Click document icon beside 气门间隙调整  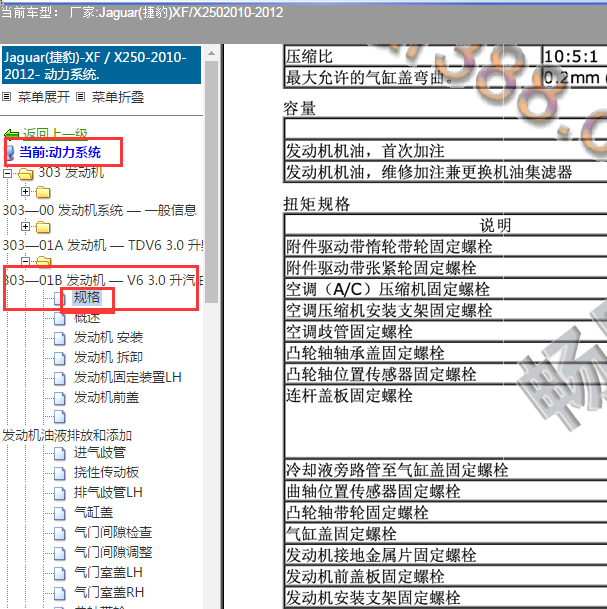[x=59, y=553]
